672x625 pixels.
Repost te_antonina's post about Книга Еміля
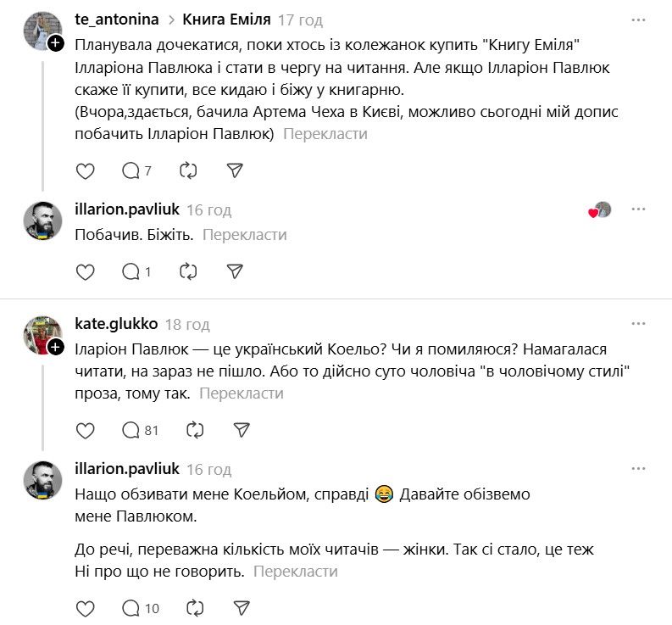click(x=188, y=170)
